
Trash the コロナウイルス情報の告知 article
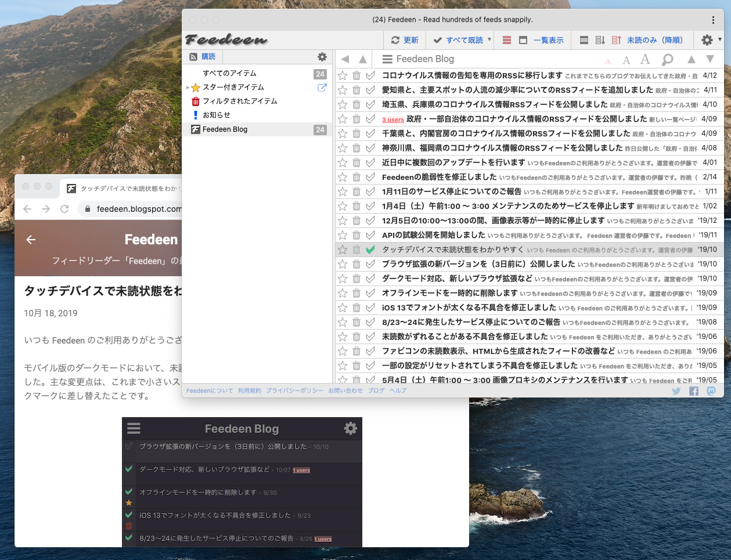(357, 75)
